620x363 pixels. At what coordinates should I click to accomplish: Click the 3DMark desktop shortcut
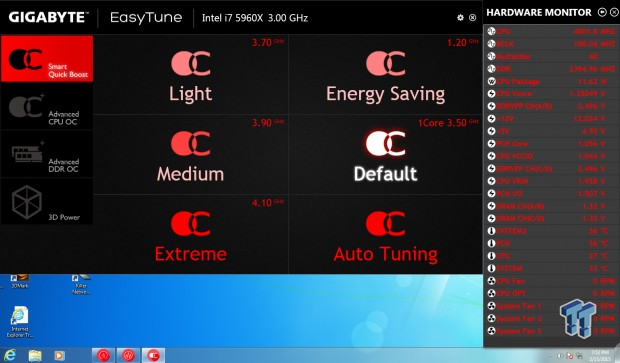point(19,281)
